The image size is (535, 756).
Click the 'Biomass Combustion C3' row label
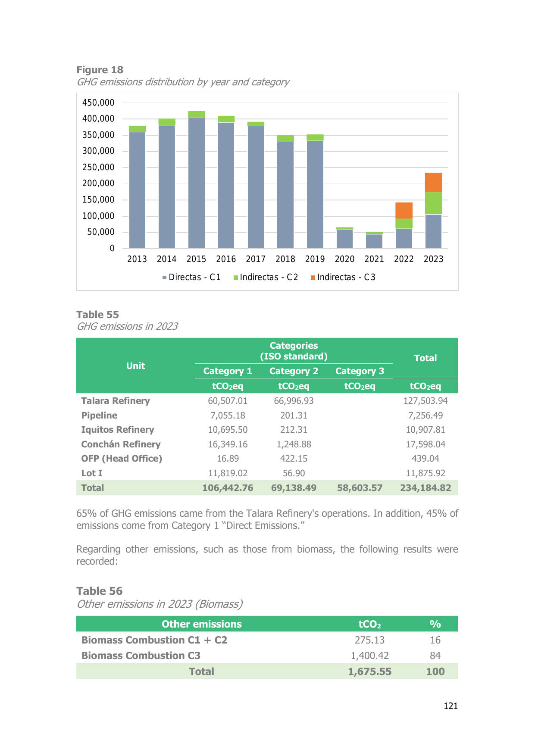141,656
